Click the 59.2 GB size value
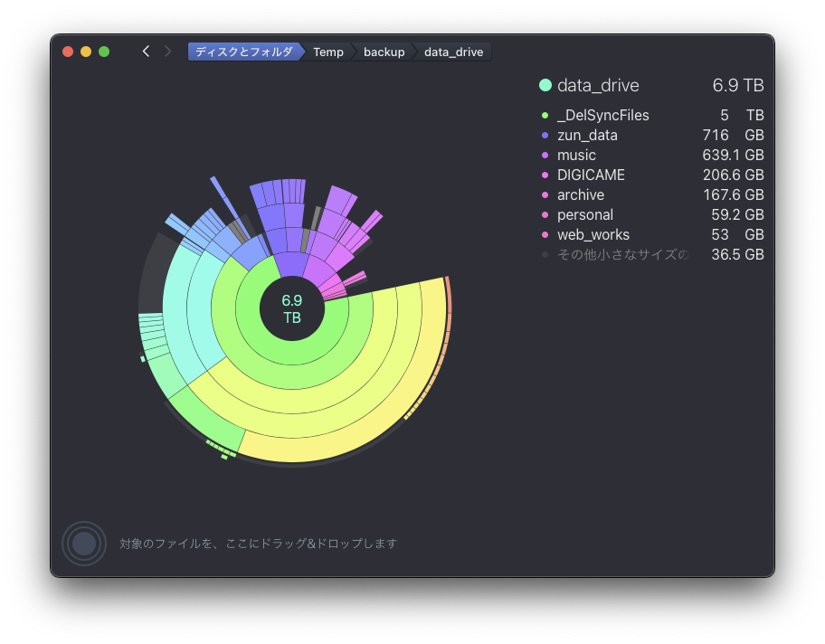The image size is (825, 644). coord(737,215)
